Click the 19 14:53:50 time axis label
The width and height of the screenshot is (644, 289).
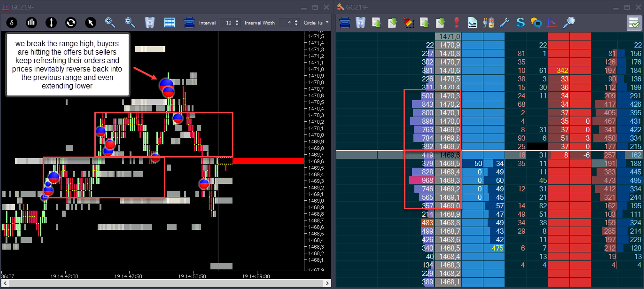click(x=192, y=276)
